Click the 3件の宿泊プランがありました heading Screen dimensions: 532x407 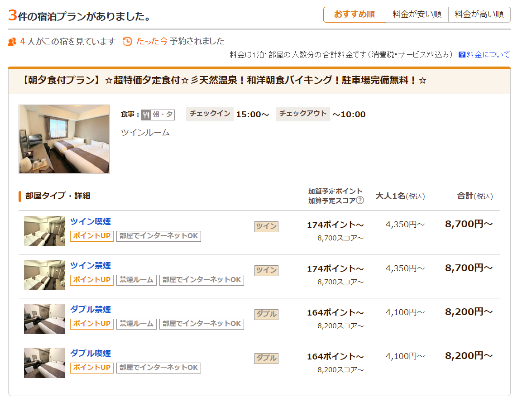[x=80, y=15]
